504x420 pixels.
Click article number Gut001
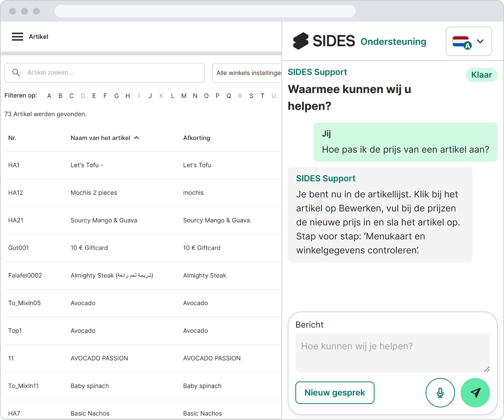[19, 248]
